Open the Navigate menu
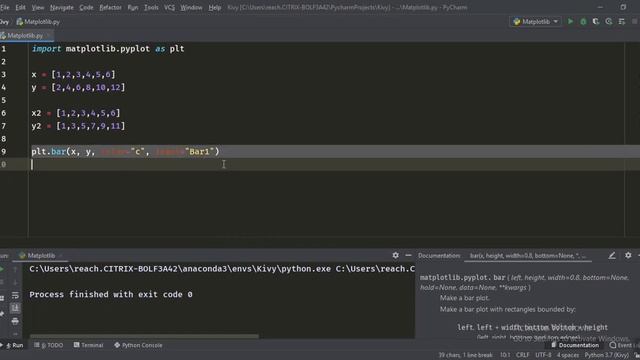The image size is (640, 360). (62, 7)
